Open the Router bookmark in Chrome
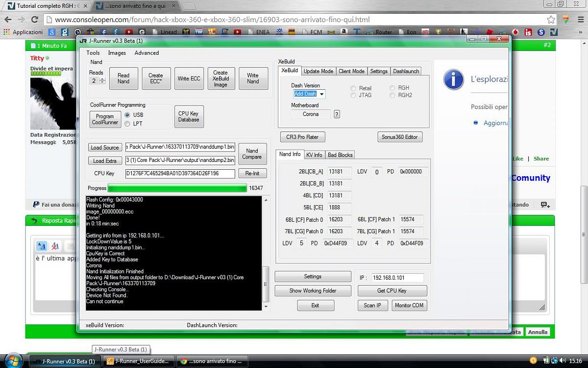This screenshot has height=368, width=588. point(380,32)
